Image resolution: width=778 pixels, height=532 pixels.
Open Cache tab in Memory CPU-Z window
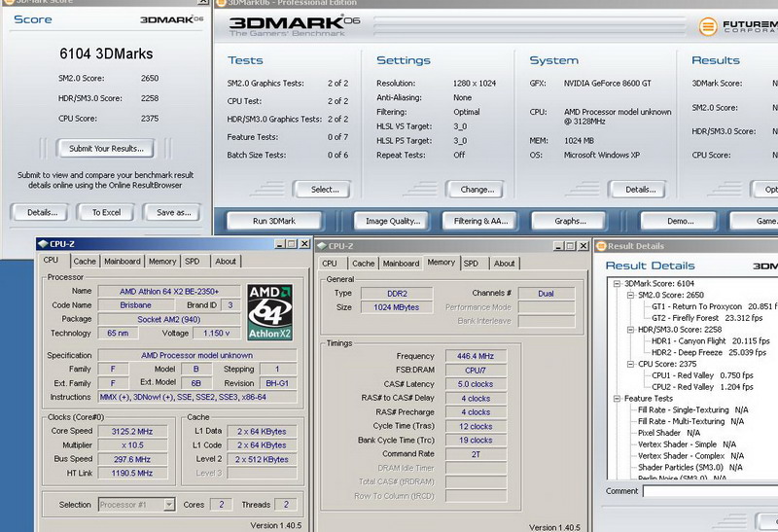363,264
